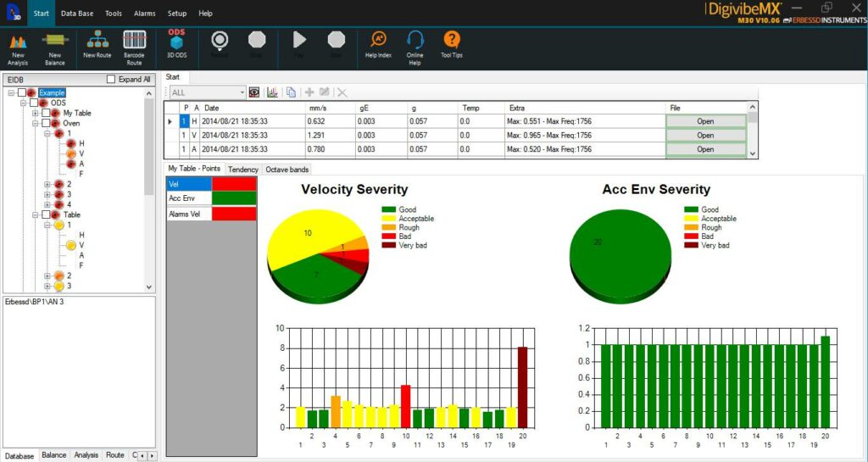Click the plus add-record icon
Image resolution: width=868 pixels, height=462 pixels.
click(x=309, y=92)
